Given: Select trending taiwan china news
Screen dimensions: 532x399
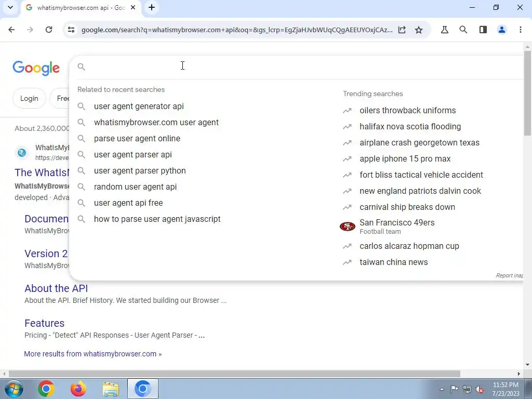Looking at the screenshot, I should click(x=394, y=262).
